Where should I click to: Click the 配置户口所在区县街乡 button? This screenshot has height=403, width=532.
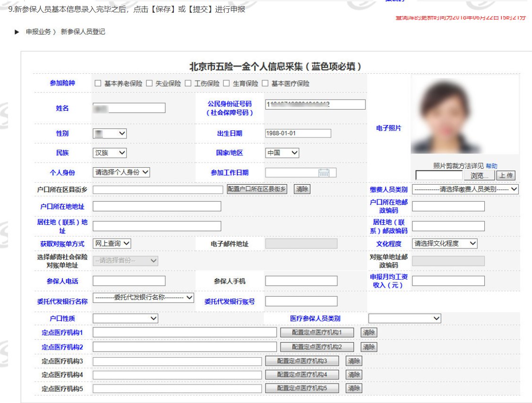point(257,189)
